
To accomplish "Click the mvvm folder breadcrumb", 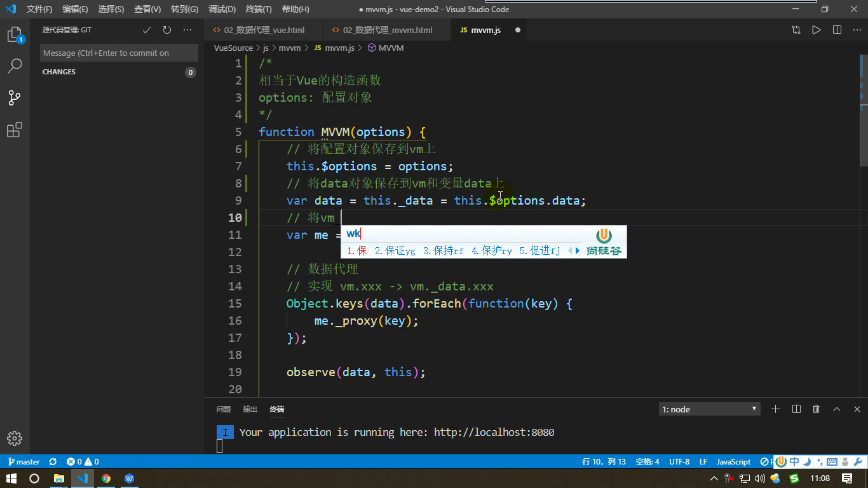I will 290,48.
